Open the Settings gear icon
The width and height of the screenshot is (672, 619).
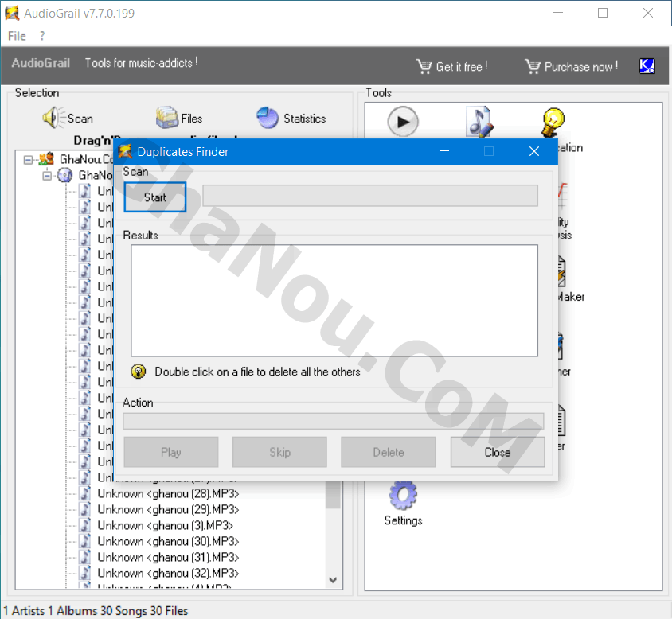point(403,496)
